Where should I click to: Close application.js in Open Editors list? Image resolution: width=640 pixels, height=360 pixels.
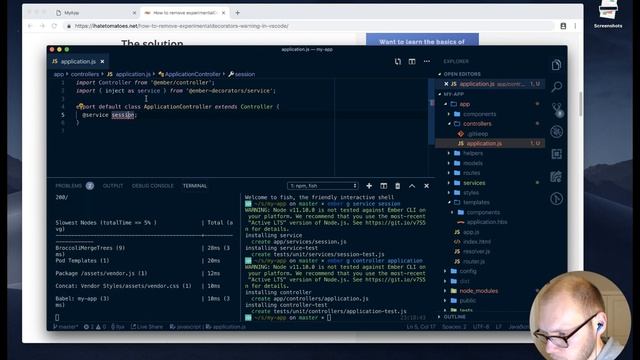tap(446, 84)
